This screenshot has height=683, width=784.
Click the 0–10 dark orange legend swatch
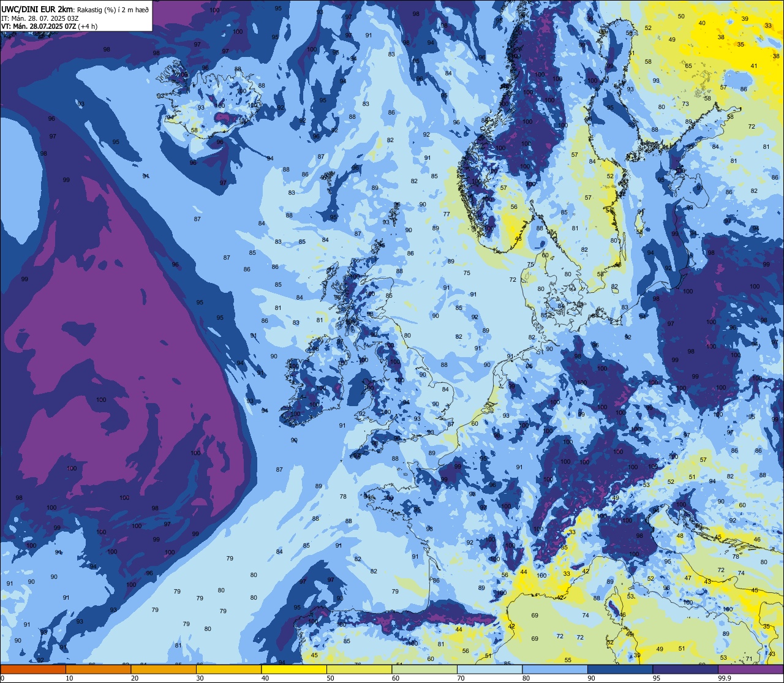pos(33,669)
